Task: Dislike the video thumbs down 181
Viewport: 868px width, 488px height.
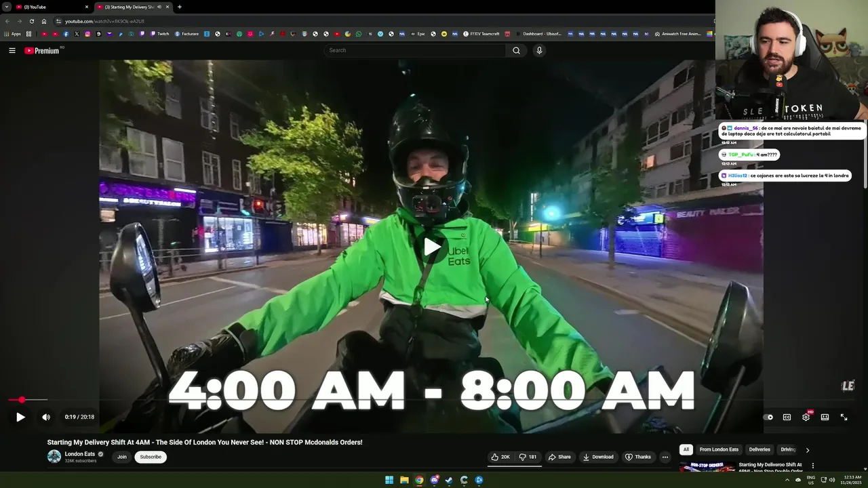Action: coord(528,457)
